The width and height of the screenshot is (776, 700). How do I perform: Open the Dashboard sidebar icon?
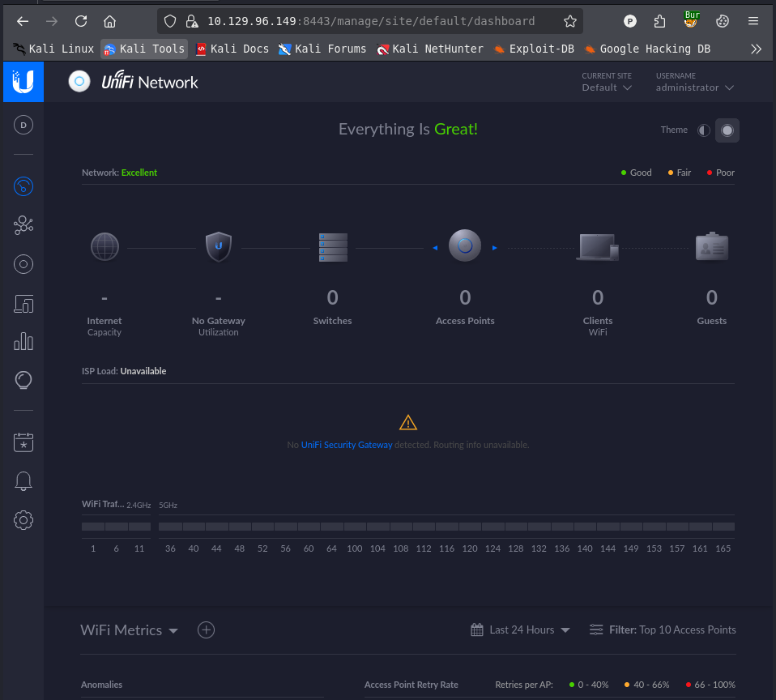coord(23,186)
